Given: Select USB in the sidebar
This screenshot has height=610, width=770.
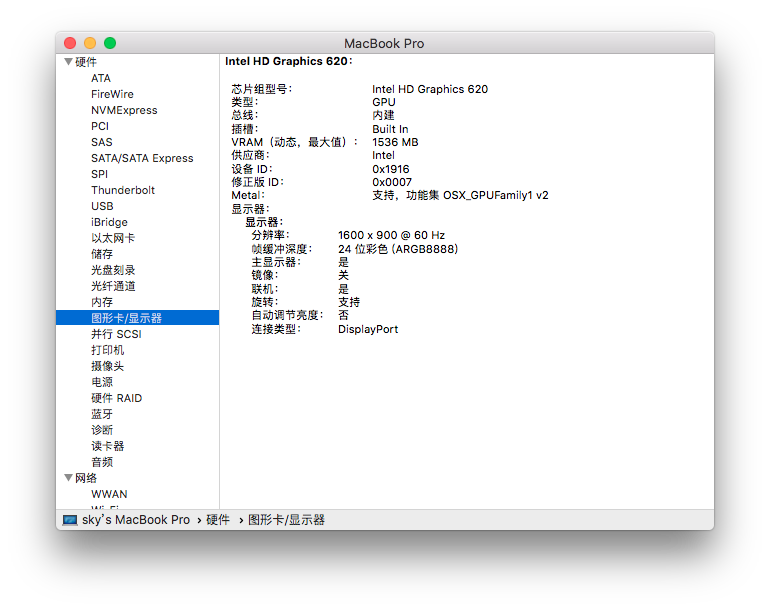Looking at the screenshot, I should click(x=102, y=206).
